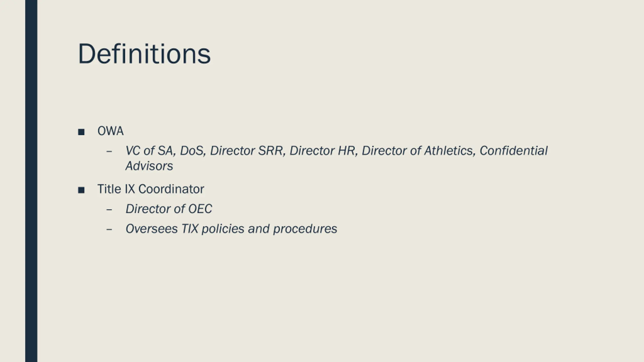The image size is (644, 362).
Task: Click the square bullet before Title IX
Action: coord(81,190)
